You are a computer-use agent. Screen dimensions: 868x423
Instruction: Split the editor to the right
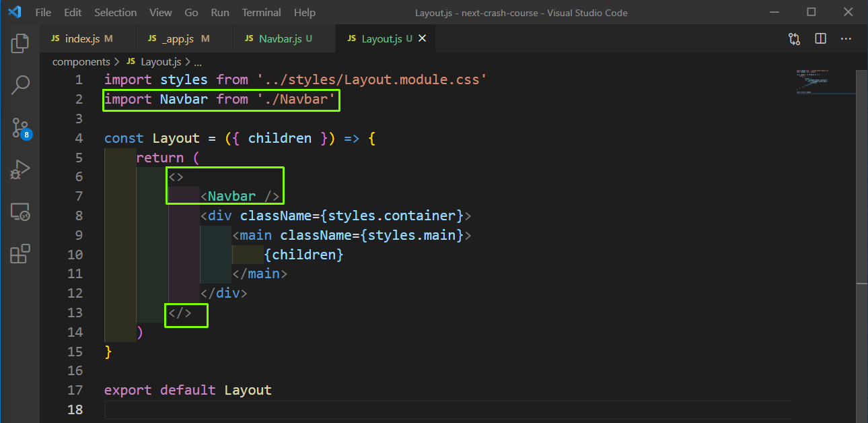click(820, 39)
